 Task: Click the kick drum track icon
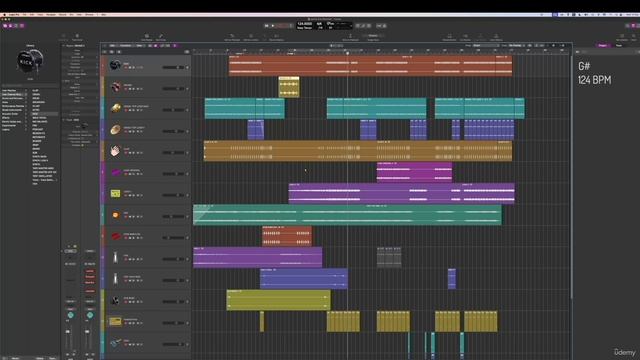(115, 65)
